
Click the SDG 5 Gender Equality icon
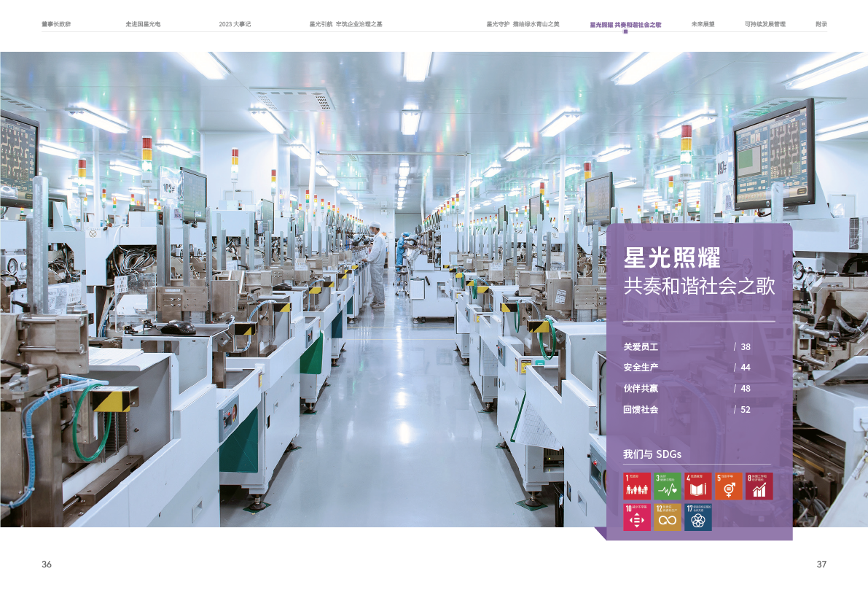[729, 486]
